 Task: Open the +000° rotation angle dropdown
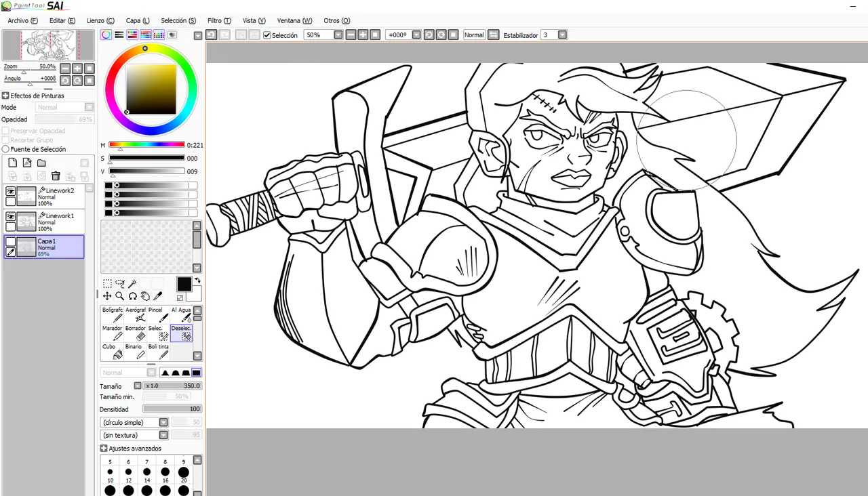pyautogui.click(x=416, y=35)
